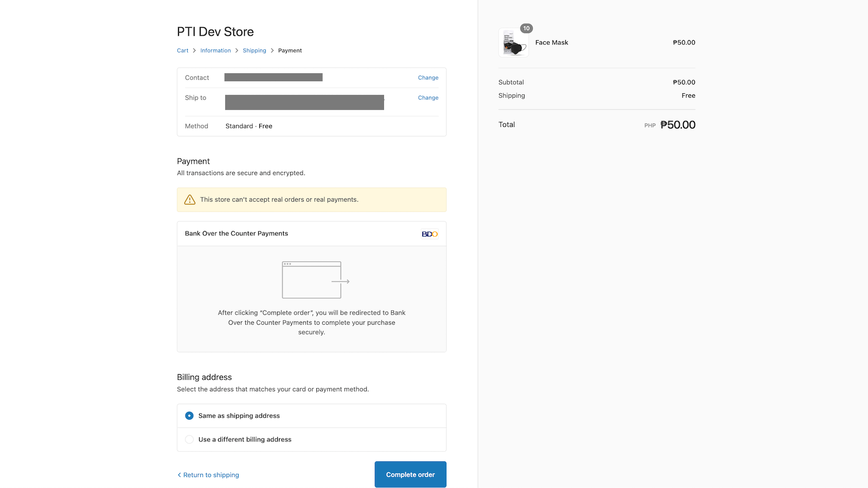Select the Bank Over the Counter Payments method
This screenshot has height=488, width=868.
click(311, 234)
